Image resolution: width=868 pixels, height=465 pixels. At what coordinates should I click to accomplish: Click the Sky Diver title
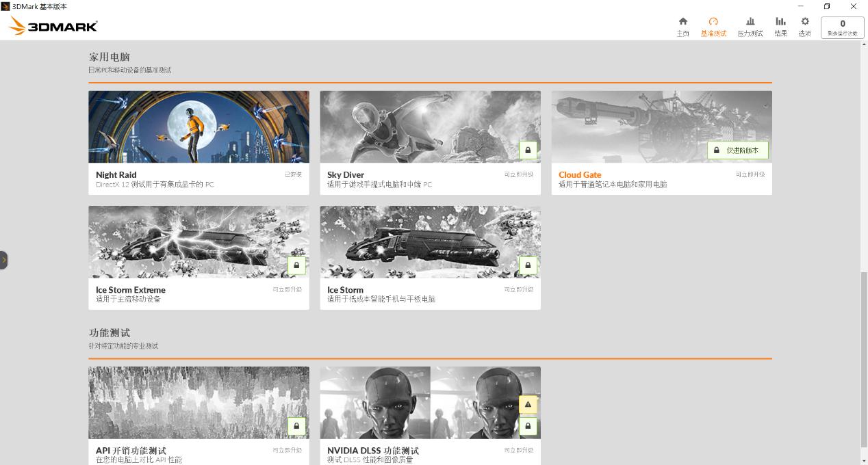point(346,174)
